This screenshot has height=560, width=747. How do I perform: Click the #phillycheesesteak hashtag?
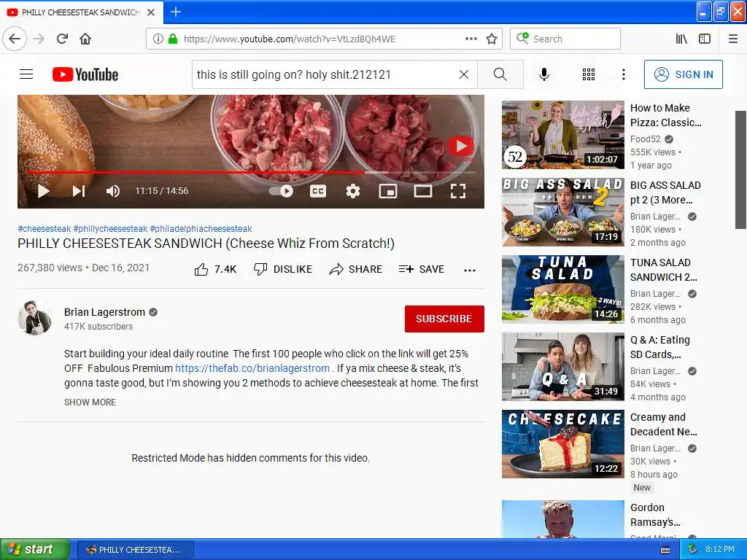(x=111, y=228)
